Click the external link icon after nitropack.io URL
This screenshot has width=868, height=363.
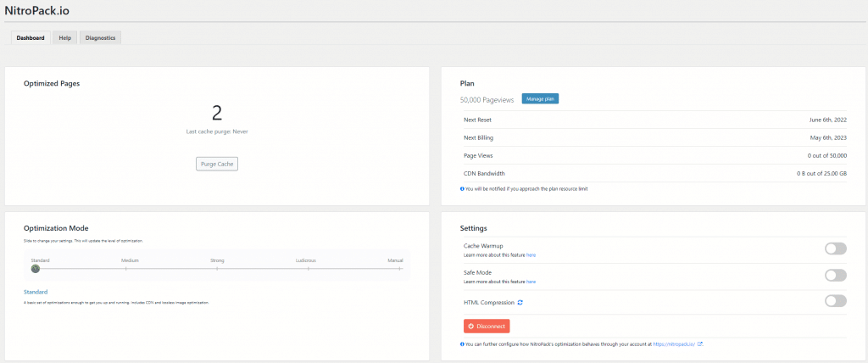(x=699, y=343)
